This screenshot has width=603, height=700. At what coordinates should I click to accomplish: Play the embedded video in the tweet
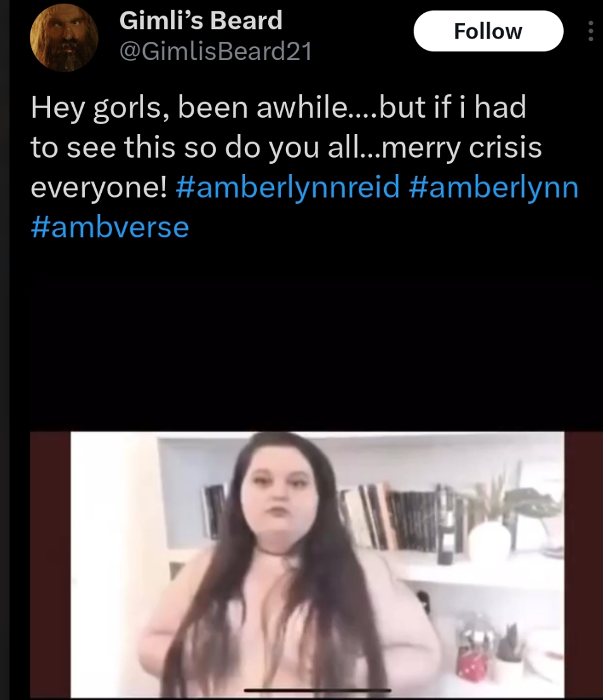[x=317, y=565]
